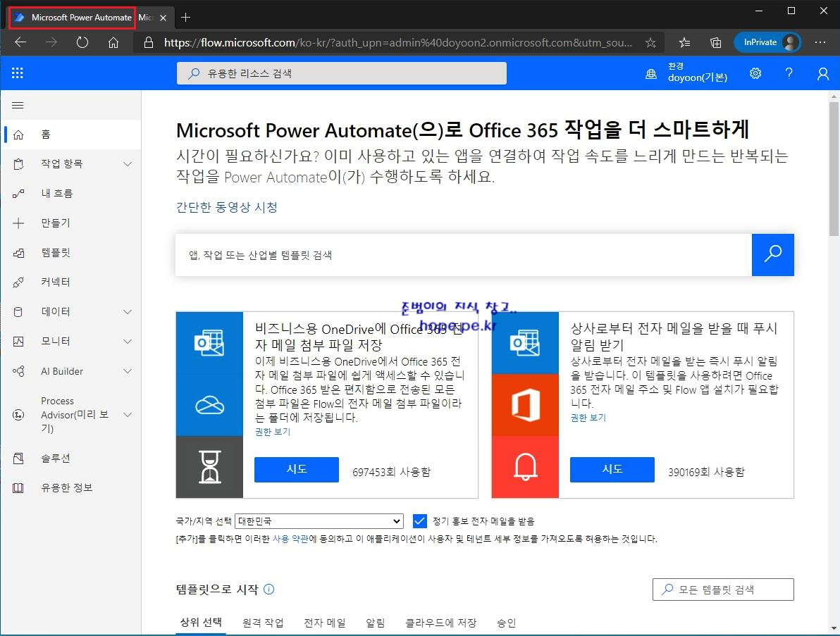Select the 클라우드에 저장 tab
This screenshot has height=636, width=840.
(x=440, y=623)
